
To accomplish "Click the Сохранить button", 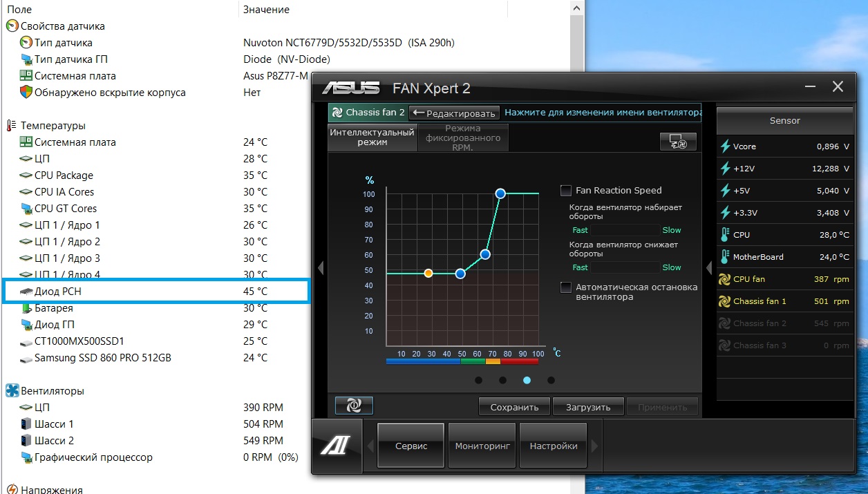I will (514, 406).
